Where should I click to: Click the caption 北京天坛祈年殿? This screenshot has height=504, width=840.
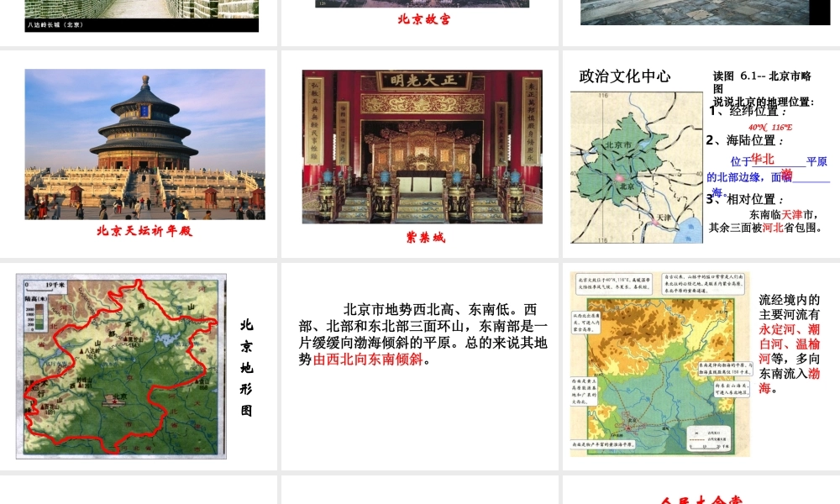(x=144, y=231)
